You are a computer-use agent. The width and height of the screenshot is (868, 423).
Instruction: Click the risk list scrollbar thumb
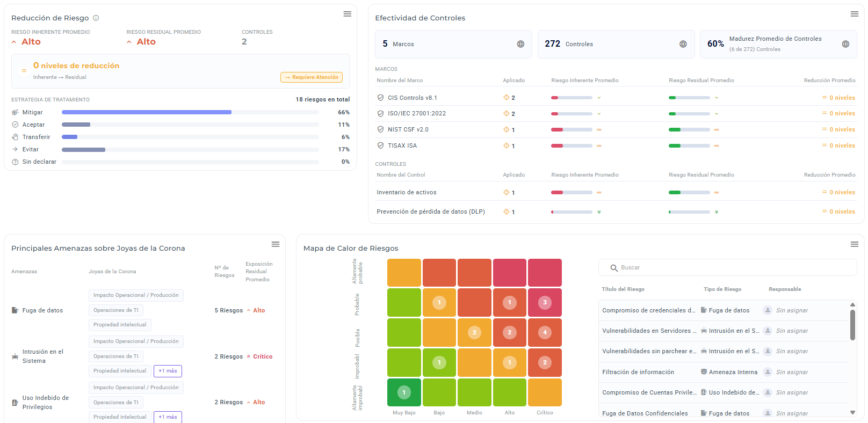(x=852, y=324)
